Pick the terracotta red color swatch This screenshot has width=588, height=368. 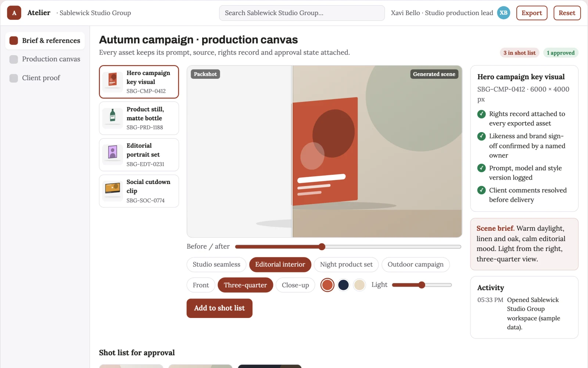tap(327, 285)
